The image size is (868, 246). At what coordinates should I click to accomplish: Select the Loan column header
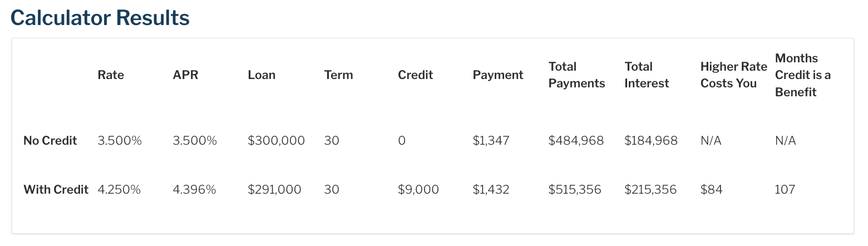(x=262, y=75)
